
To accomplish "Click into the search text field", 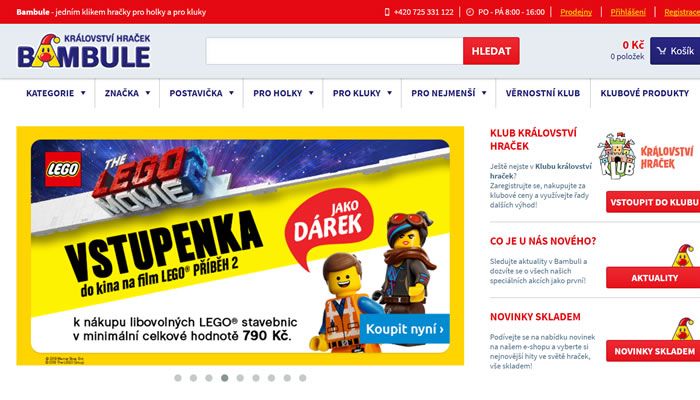I will pos(334,51).
